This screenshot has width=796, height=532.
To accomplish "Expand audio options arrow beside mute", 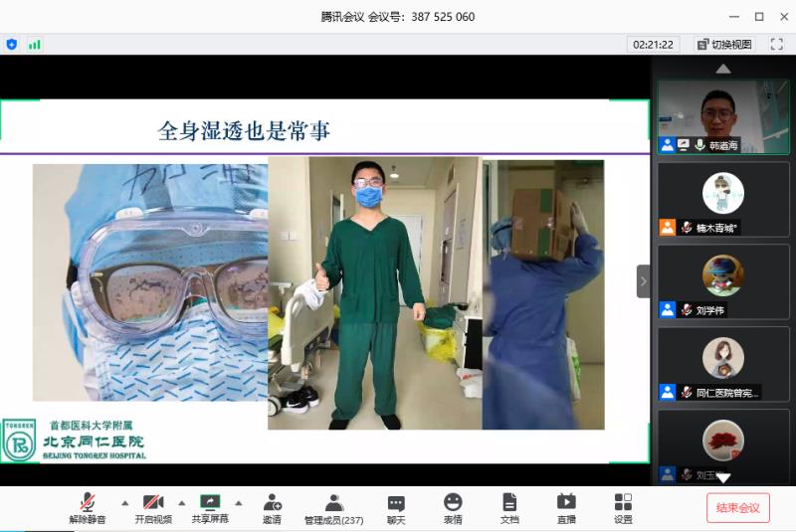I will pyautogui.click(x=124, y=502).
